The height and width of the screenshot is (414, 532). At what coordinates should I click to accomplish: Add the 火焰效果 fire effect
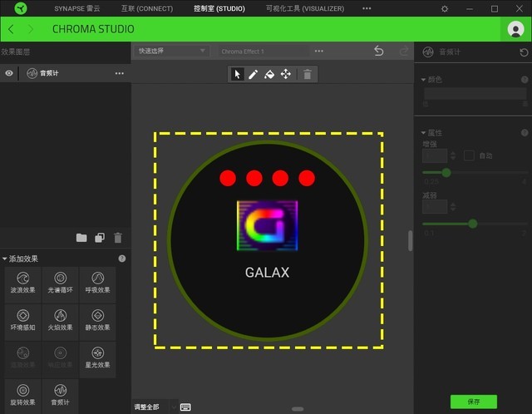coord(60,322)
